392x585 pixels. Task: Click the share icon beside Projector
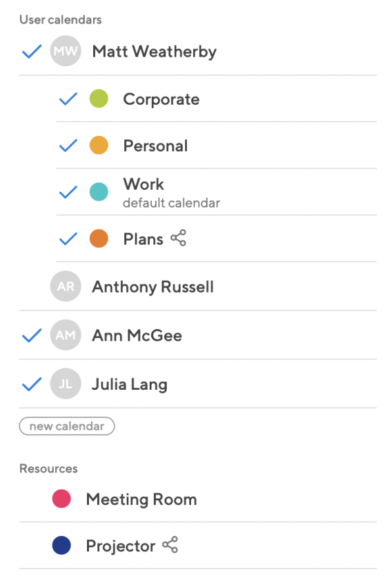pos(170,545)
